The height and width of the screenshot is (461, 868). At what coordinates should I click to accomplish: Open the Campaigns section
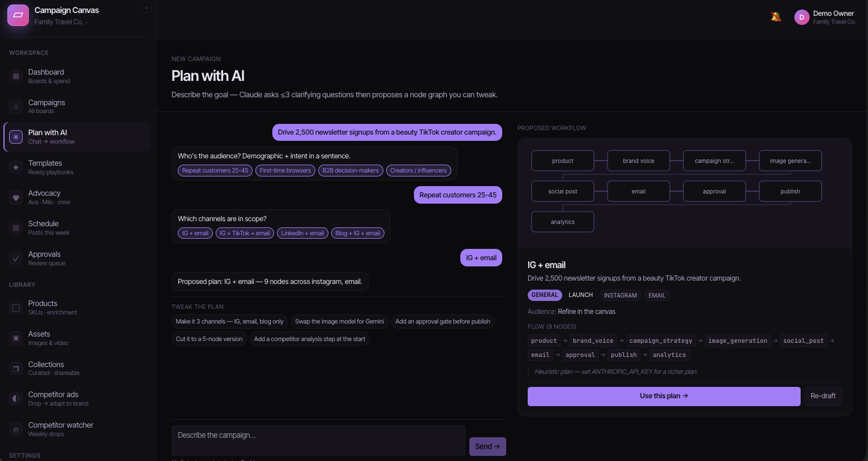coord(77,107)
